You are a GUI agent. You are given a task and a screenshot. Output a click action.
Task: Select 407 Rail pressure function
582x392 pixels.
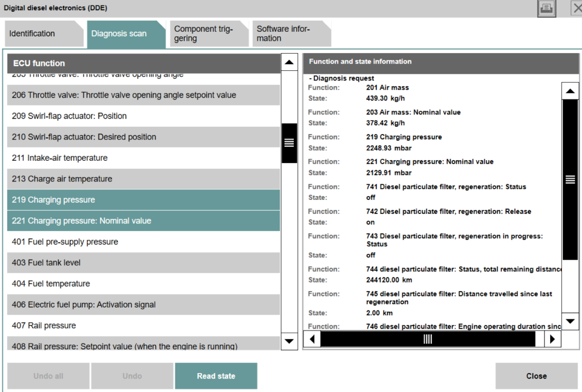[144, 326]
